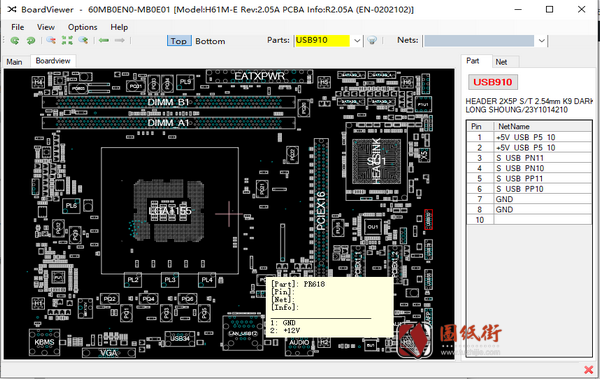Click the PL6 component left of socket
600x379 pixels.
point(71,206)
